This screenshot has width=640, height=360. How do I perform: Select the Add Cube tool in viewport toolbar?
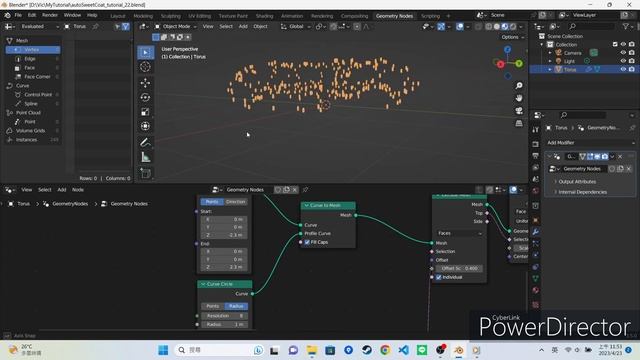tap(145, 173)
